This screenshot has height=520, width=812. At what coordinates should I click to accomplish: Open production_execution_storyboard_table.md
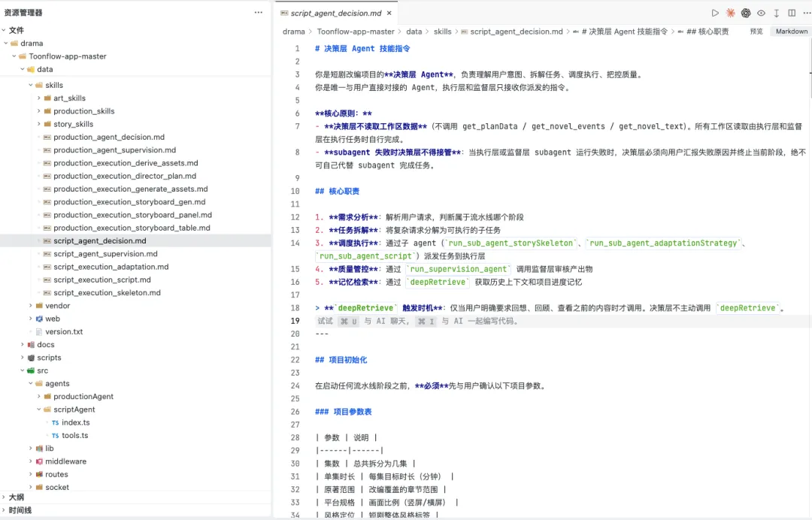click(x=132, y=228)
